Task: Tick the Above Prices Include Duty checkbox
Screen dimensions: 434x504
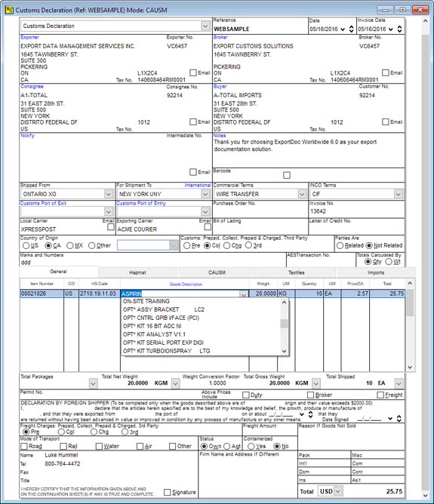Action: click(x=246, y=395)
